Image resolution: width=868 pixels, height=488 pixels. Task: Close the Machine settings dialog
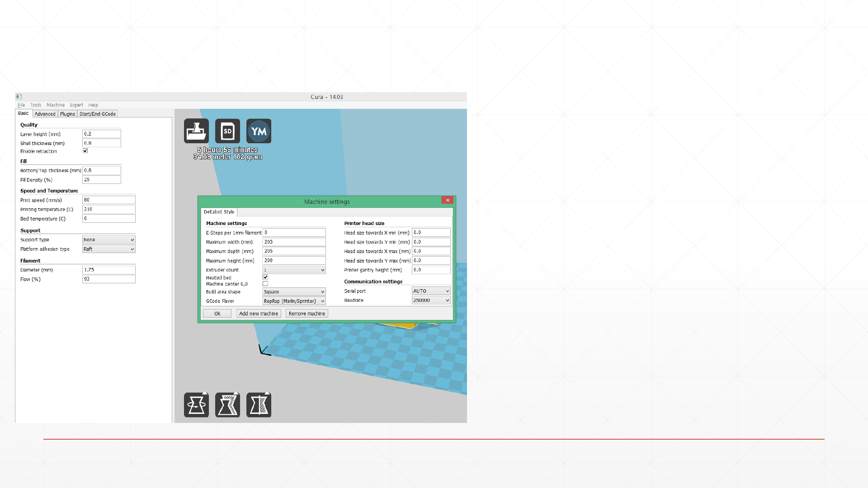pyautogui.click(x=447, y=200)
